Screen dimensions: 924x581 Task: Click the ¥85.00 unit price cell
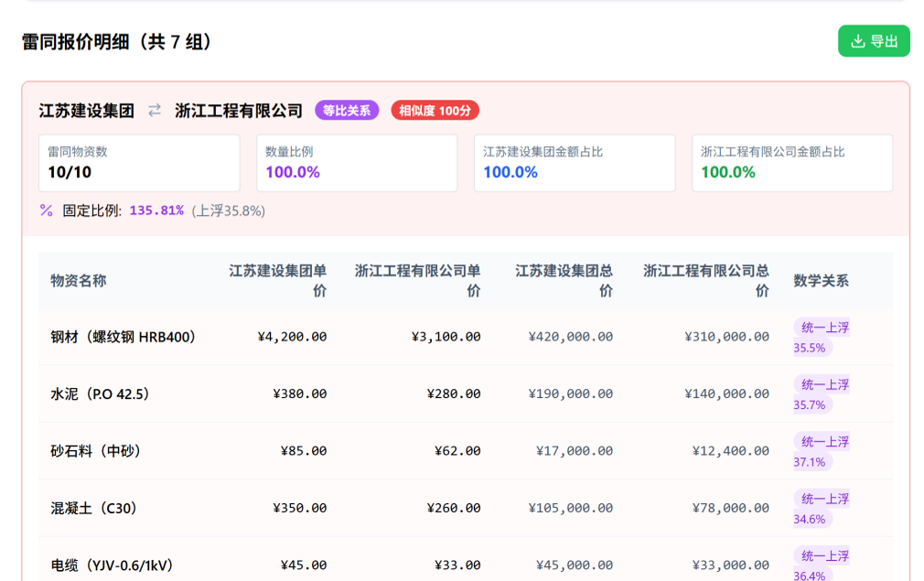pyautogui.click(x=304, y=451)
